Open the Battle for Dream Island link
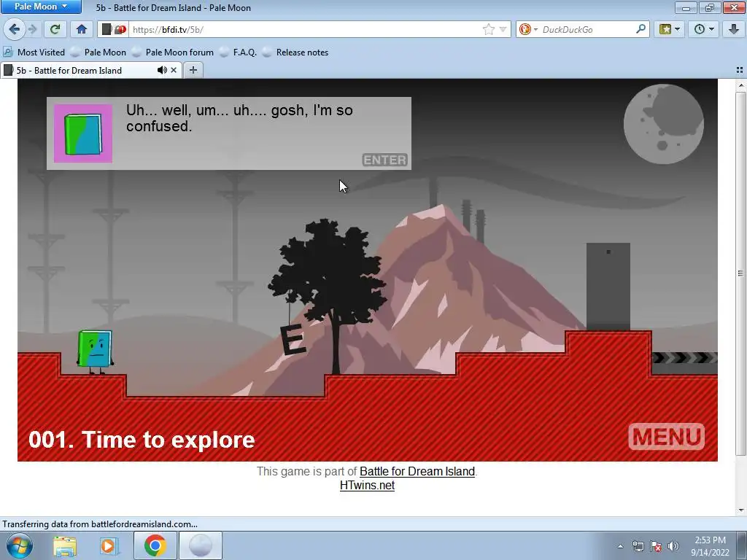The height and width of the screenshot is (560, 747). tap(417, 472)
